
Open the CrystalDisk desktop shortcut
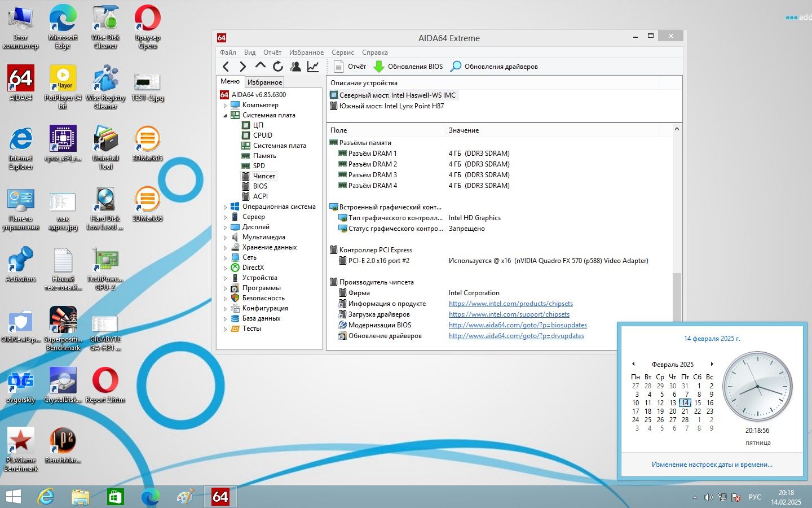(x=63, y=385)
